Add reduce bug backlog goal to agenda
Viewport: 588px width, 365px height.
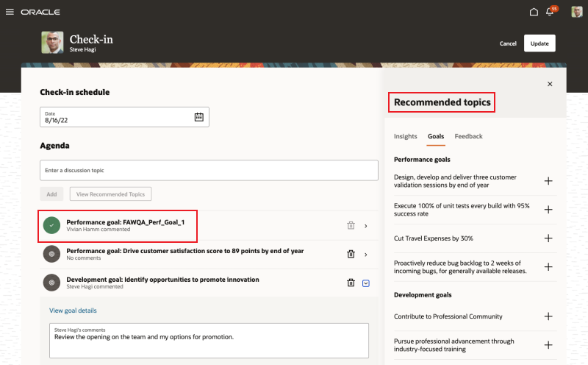coord(548,267)
